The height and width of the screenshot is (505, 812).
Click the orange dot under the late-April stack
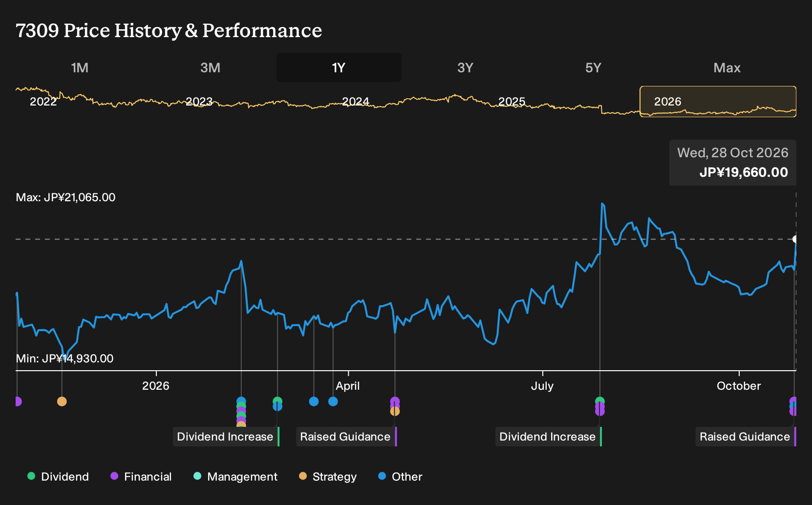[395, 412]
